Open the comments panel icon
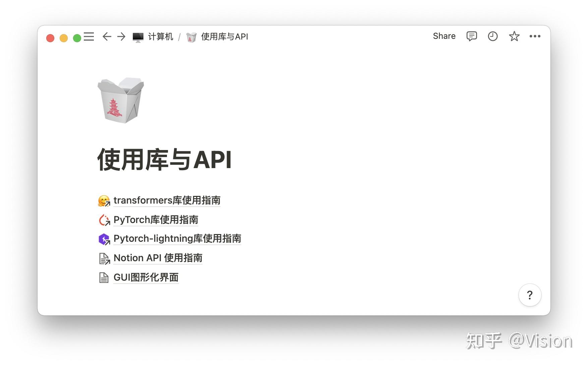Image resolution: width=588 pixels, height=365 pixels. (x=472, y=36)
